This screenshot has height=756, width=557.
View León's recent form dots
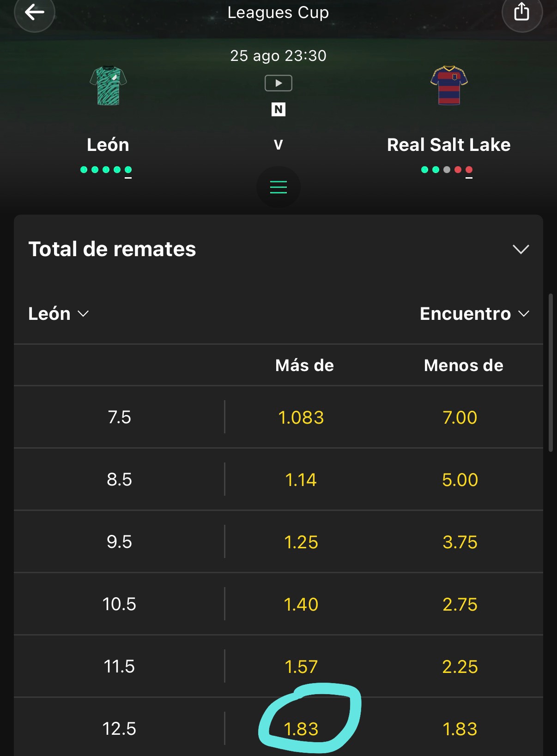[x=106, y=170]
